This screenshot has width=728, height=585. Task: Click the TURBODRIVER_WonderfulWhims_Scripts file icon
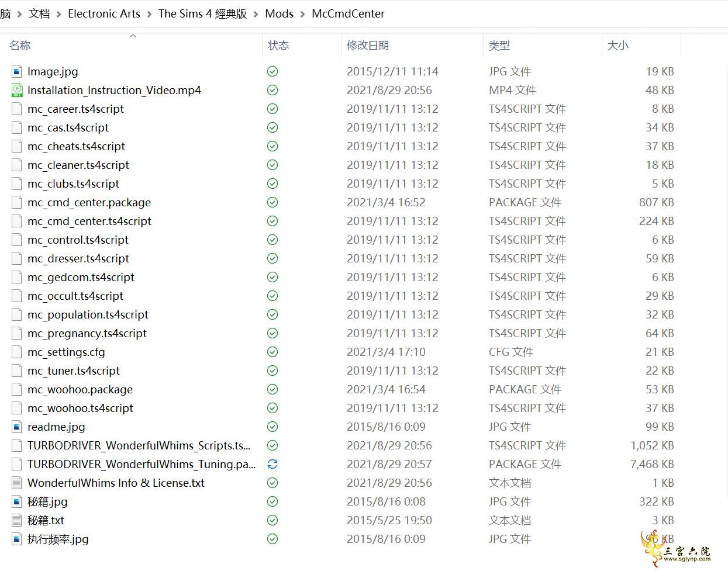(16, 445)
